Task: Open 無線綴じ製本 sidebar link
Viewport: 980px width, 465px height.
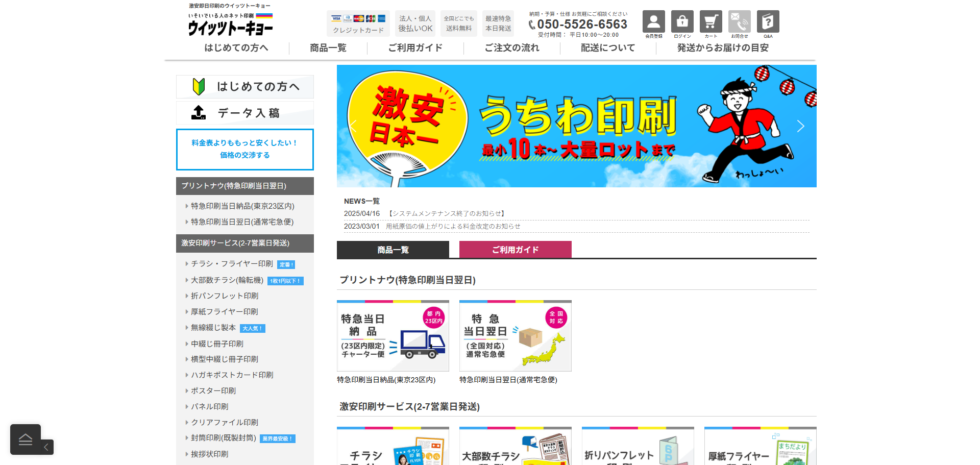Action: [x=213, y=328]
